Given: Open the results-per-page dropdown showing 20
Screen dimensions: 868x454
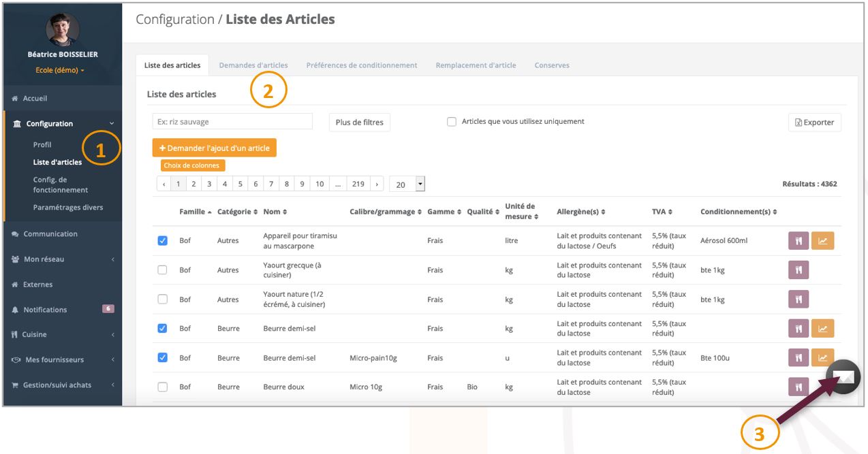Looking at the screenshot, I should [x=407, y=184].
